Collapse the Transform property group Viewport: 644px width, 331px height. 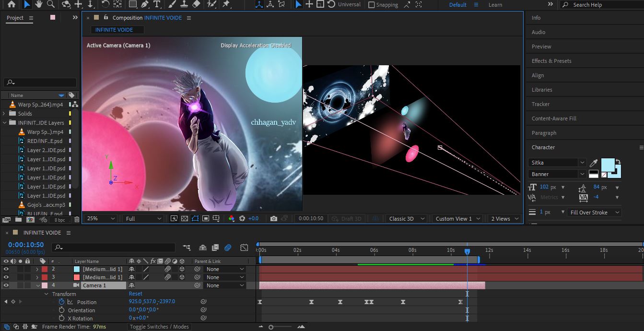click(47, 294)
